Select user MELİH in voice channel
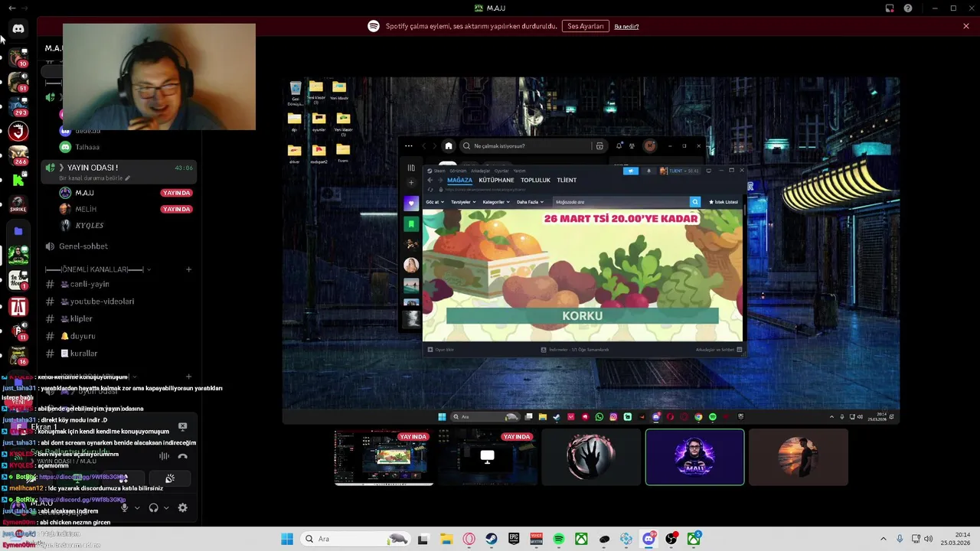980x551 pixels. pos(87,209)
